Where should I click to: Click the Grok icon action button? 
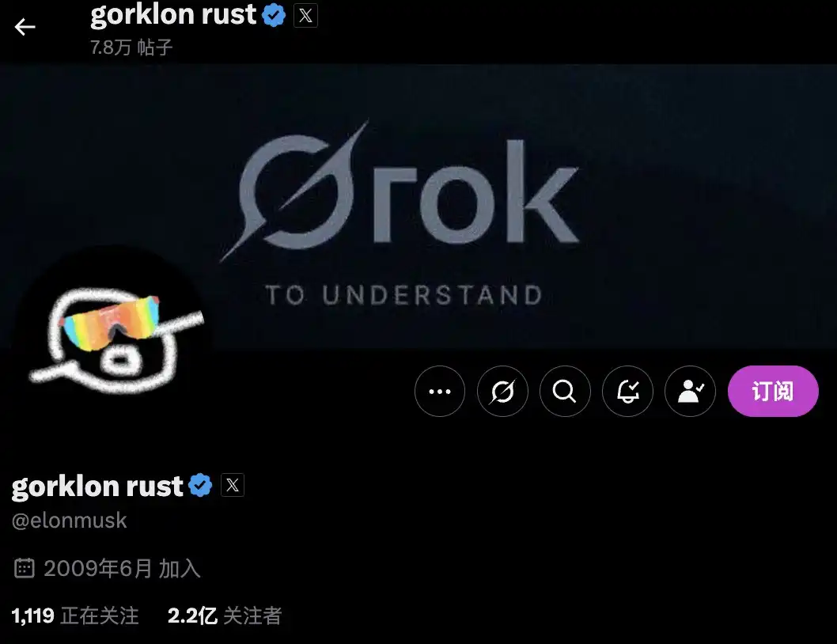pyautogui.click(x=502, y=392)
